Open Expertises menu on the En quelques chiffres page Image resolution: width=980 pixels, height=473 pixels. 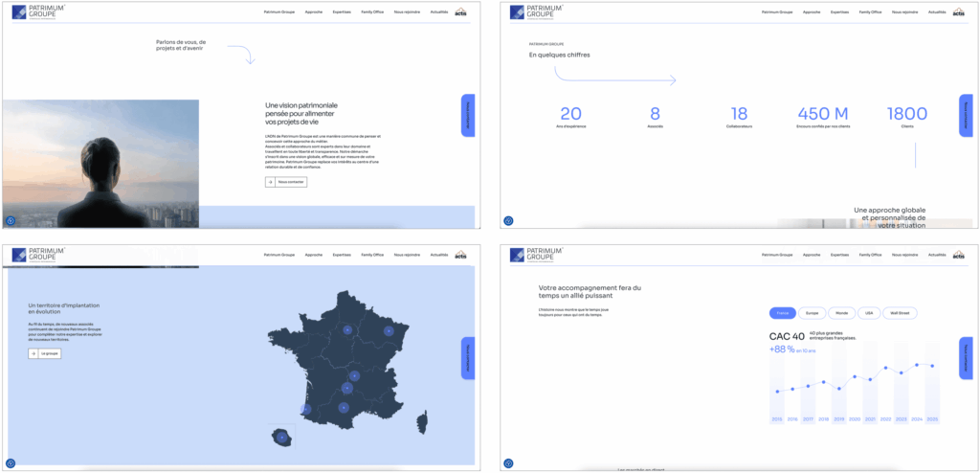(x=839, y=11)
